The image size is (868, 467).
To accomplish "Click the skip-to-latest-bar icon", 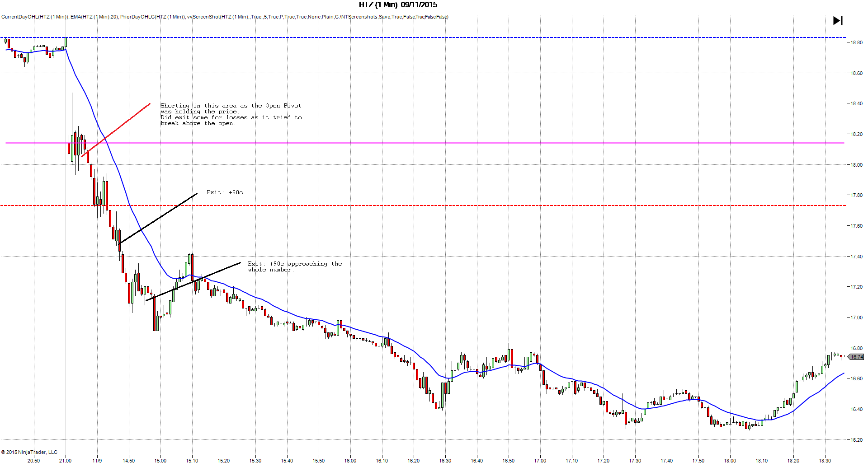I will 838,21.
